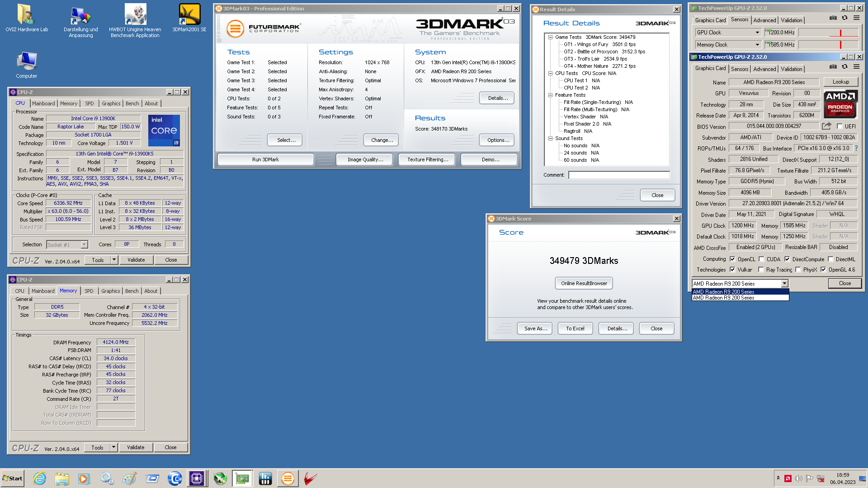Click the Memory Clock sensor graph
Screen dimensions: 868x488
point(828,45)
